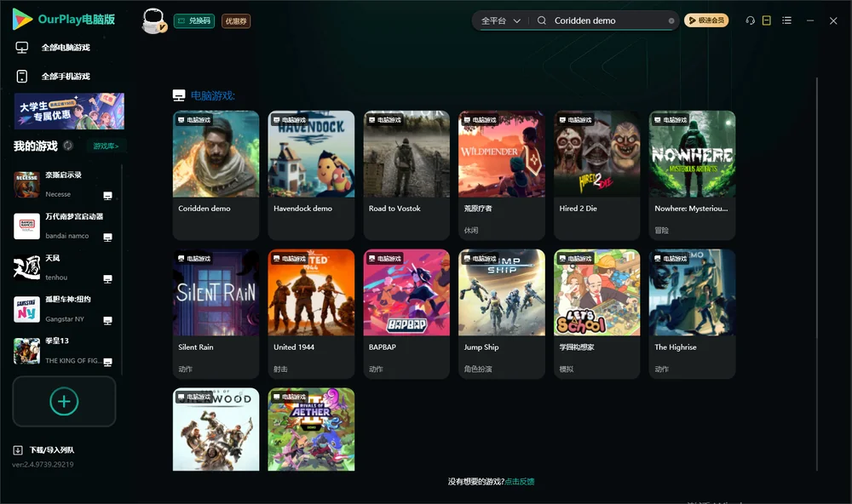
Task: Click the 兑换码 redeem code button
Action: click(x=194, y=21)
